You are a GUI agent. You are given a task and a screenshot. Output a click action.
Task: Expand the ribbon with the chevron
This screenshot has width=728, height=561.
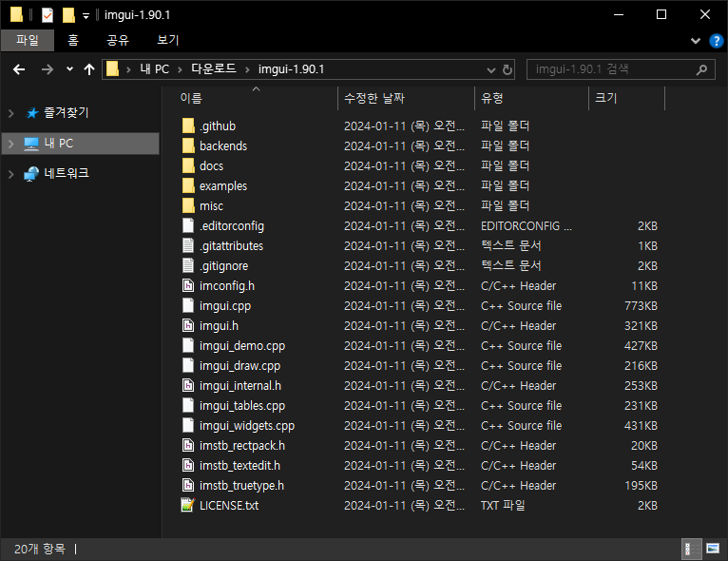click(696, 41)
